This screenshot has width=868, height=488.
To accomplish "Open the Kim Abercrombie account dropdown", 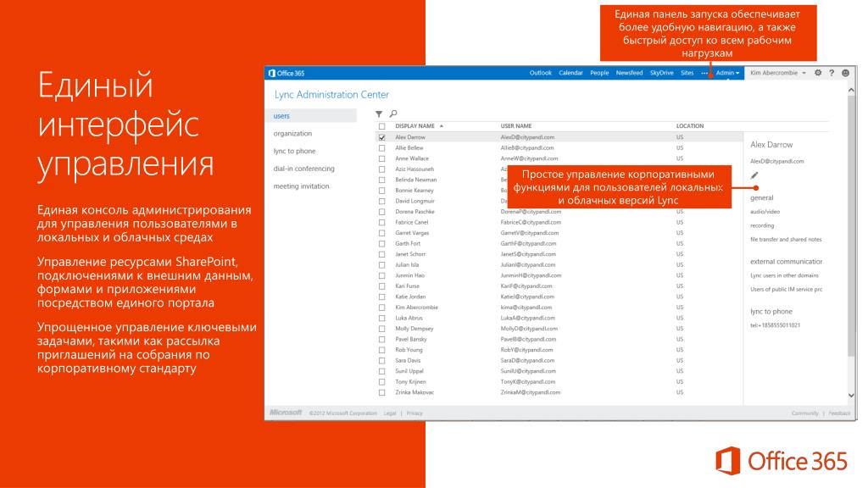I will click(x=778, y=73).
